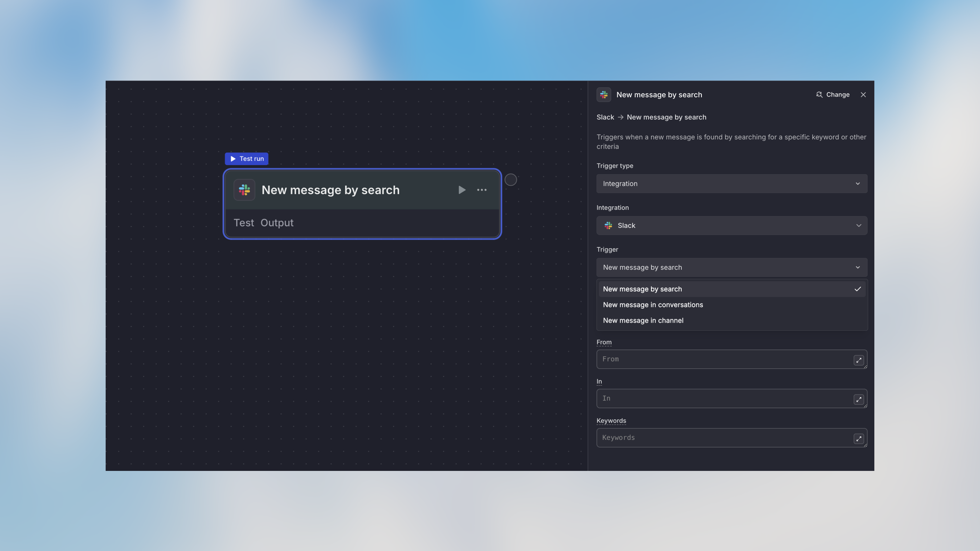Choose the checked New message by search option
Screen dimensions: 980x551
pyautogui.click(x=642, y=289)
